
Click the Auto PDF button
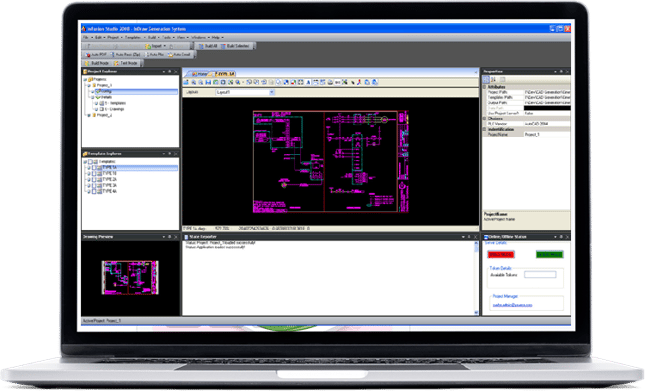click(96, 54)
